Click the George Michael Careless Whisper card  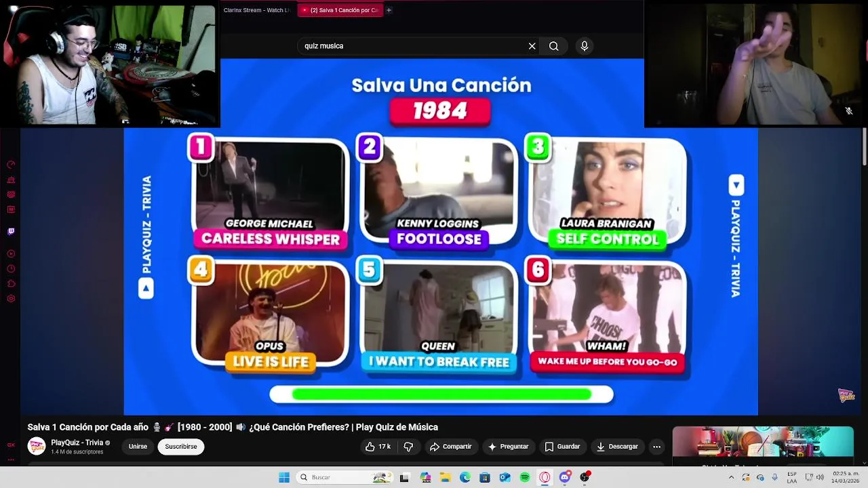[269, 193]
